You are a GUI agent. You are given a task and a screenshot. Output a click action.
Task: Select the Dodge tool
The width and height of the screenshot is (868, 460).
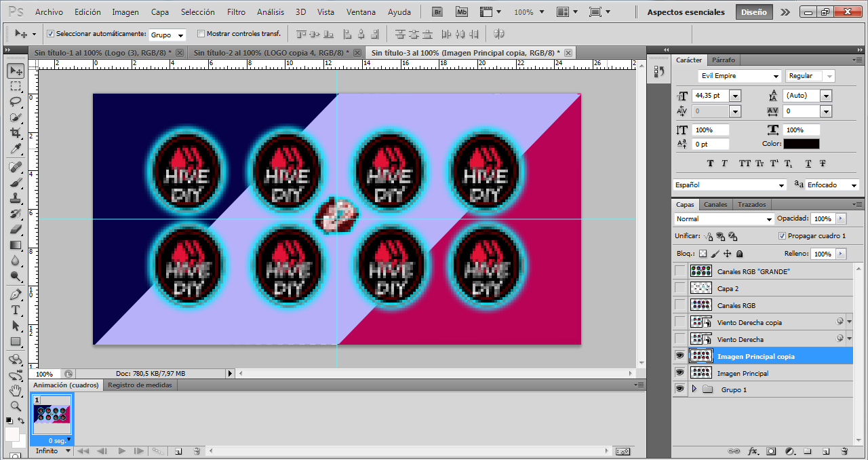pos(16,277)
